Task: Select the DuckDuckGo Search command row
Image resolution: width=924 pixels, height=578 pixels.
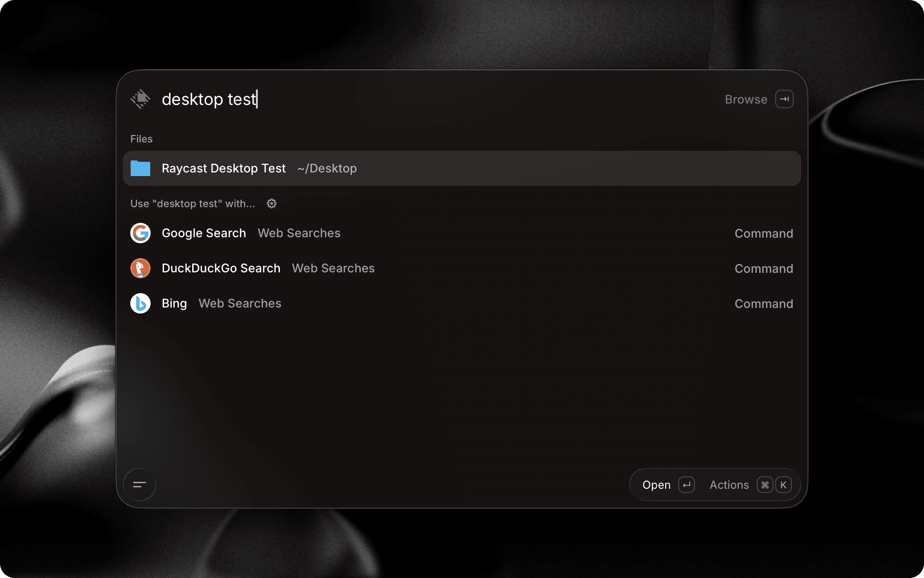Action: pyautogui.click(x=462, y=268)
